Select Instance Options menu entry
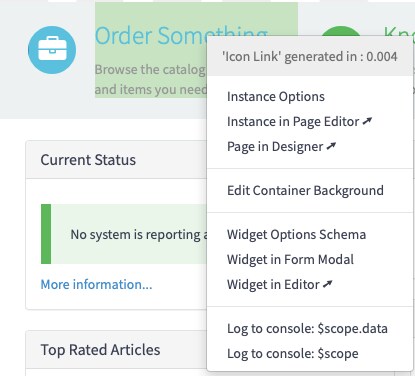This screenshot has height=376, width=415. point(276,97)
